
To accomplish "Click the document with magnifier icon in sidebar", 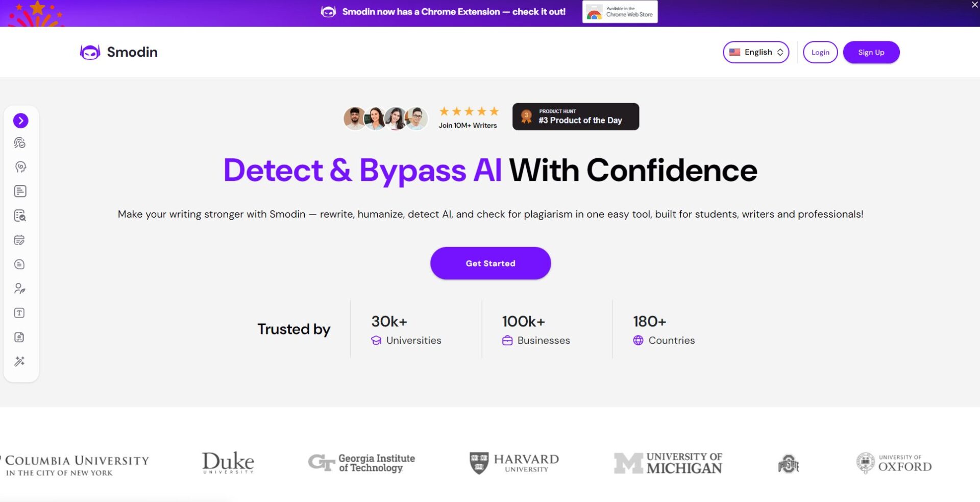I will click(20, 216).
